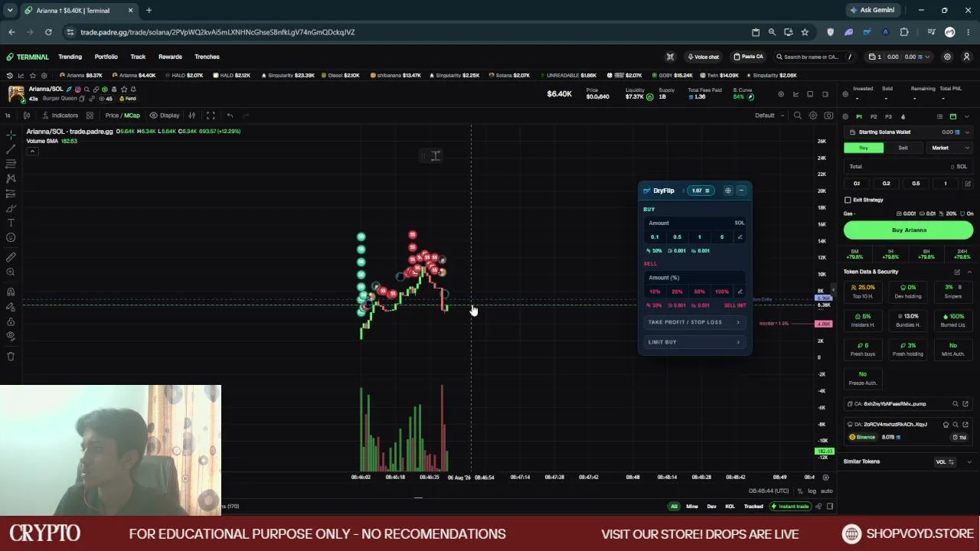Click the Buy Arianna button
980x551 pixels.
[909, 230]
